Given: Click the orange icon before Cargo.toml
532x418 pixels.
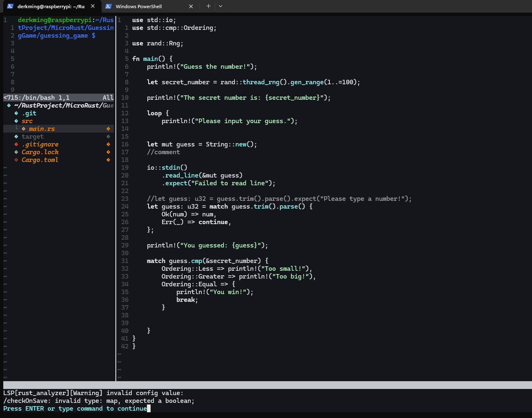Looking at the screenshot, I should 16,160.
